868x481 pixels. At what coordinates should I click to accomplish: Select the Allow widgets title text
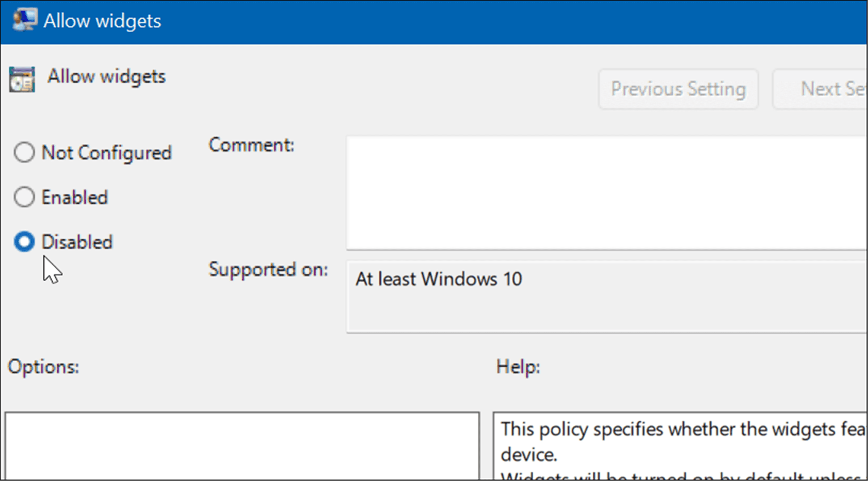(x=106, y=76)
